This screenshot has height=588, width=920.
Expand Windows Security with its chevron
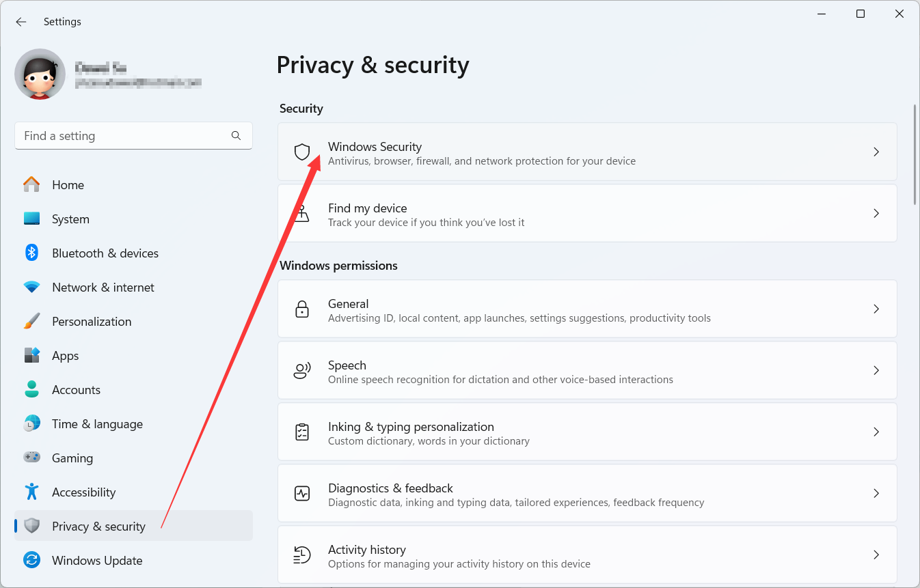[x=876, y=152]
